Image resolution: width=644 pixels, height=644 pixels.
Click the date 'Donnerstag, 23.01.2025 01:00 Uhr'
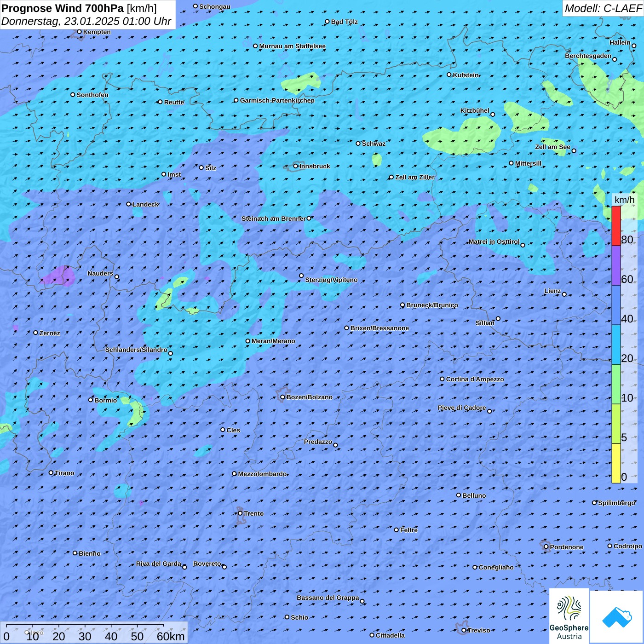tap(86, 22)
